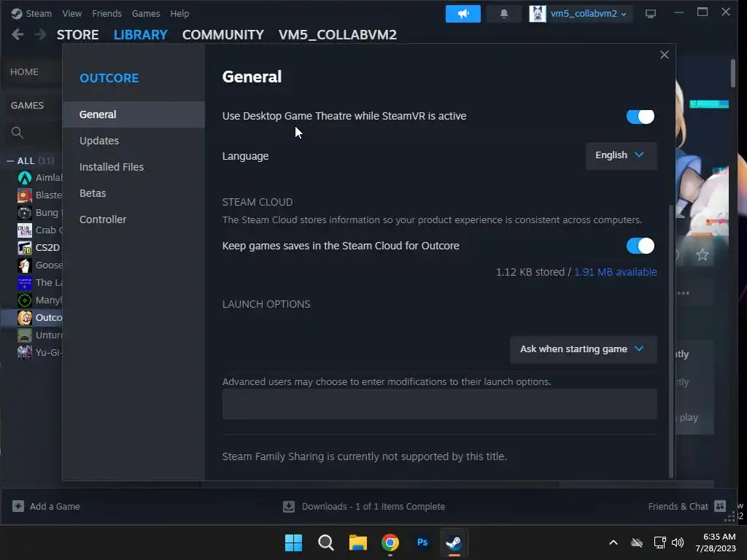Open the Friends & Chat grid icon
Screen dimensions: 747x560
(x=720, y=506)
